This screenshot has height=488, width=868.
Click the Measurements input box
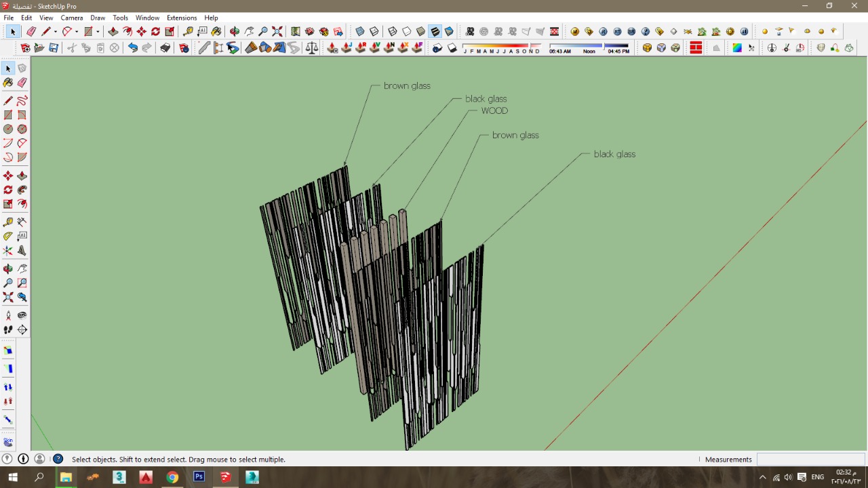click(810, 459)
